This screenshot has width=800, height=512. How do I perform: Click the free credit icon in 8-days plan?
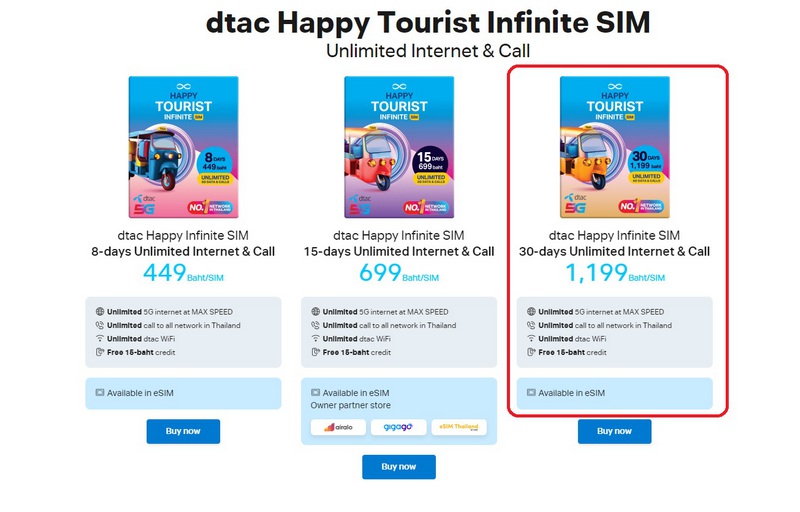pyautogui.click(x=100, y=352)
